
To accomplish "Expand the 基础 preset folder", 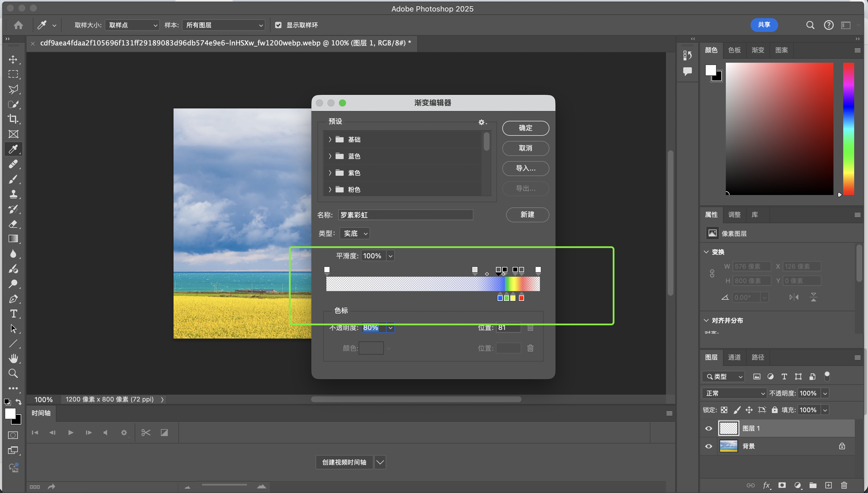I will (330, 140).
